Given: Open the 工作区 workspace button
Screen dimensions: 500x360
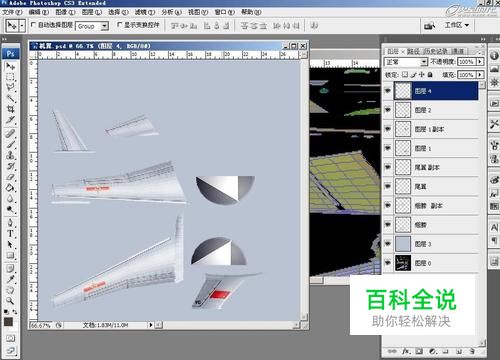Looking at the screenshot, I should tap(457, 25).
